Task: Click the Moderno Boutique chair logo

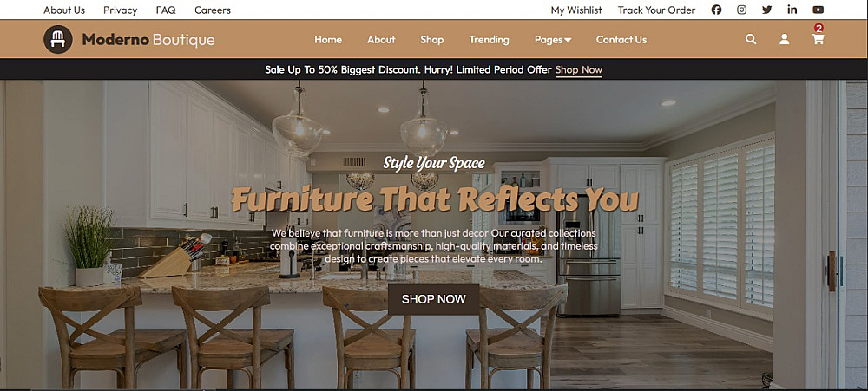Action: (58, 39)
